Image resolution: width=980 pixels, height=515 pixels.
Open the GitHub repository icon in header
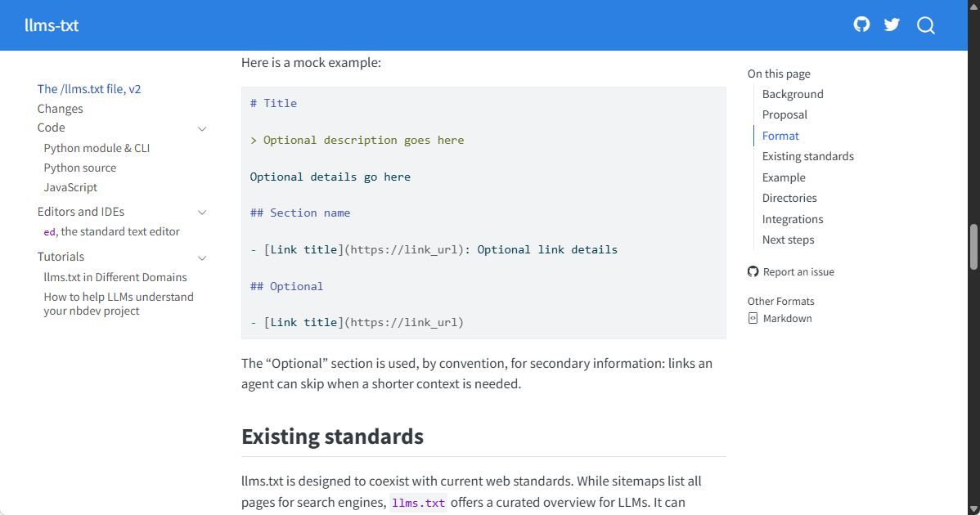tap(861, 25)
